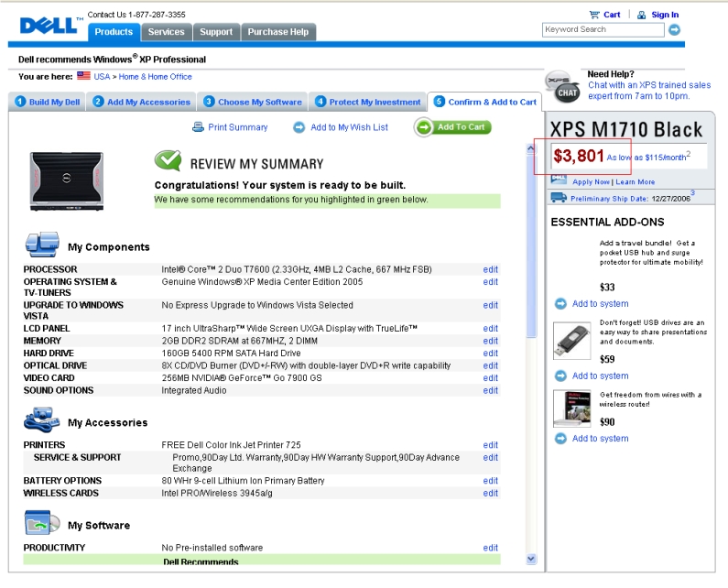Click the USA flag icon
This screenshot has height=588, width=728.
[83, 76]
